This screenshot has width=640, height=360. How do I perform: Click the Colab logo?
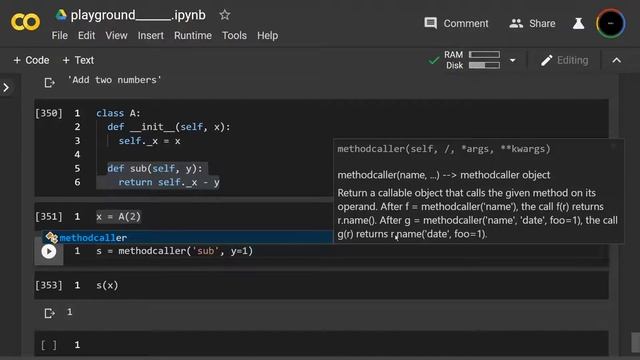tap(25, 22)
